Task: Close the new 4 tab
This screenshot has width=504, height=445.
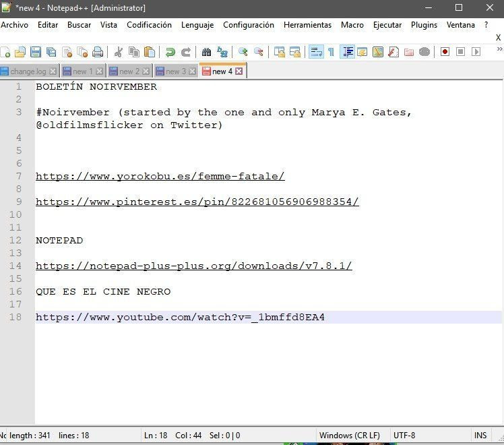Action: pyautogui.click(x=239, y=71)
